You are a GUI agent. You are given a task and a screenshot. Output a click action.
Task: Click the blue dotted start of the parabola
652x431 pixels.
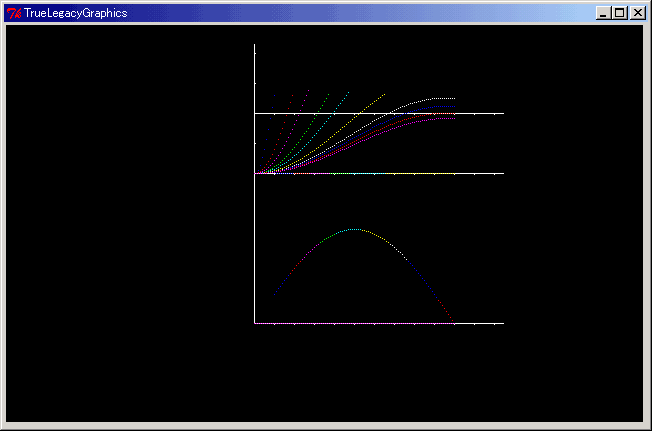coord(275,293)
